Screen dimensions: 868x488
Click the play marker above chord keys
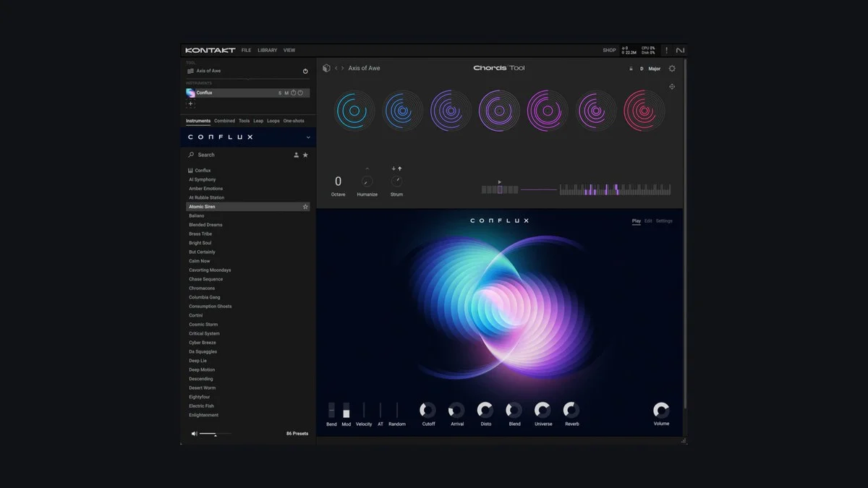pyautogui.click(x=500, y=182)
